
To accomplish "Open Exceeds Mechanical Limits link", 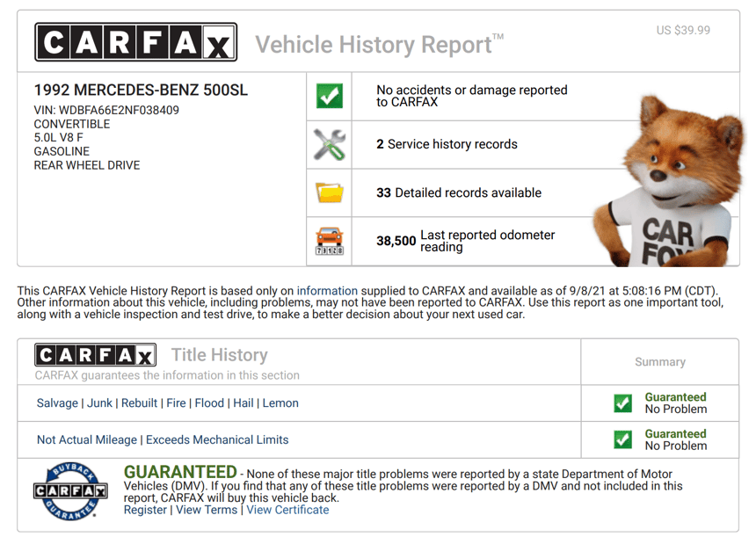I will point(217,439).
